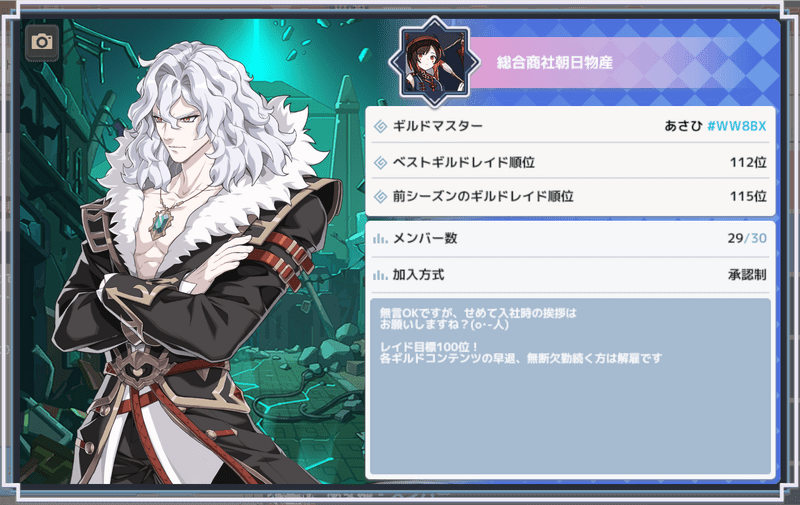This screenshot has width=800, height=505.
Task: Click the 29/30 member count
Action: [x=747, y=238]
